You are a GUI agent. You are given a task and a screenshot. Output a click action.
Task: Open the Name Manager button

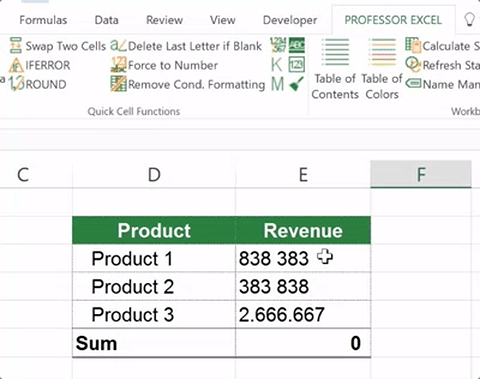[x=442, y=84]
